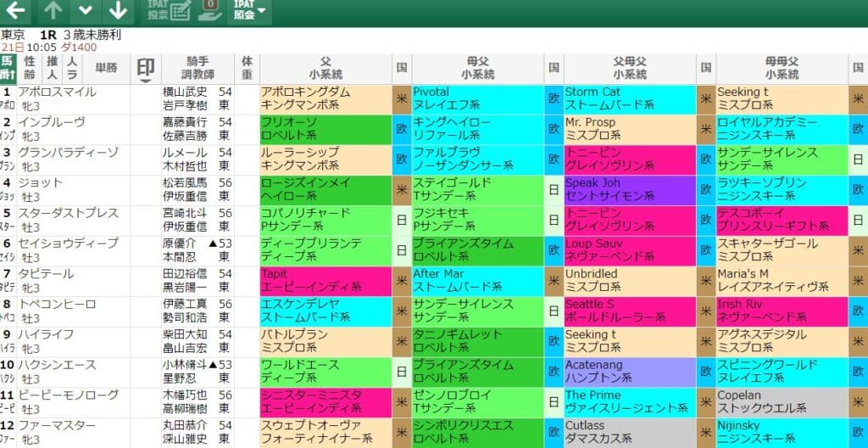Screen dimensions: 868x448
Task: Select horse ビービーモノローグ
Action: (x=68, y=395)
